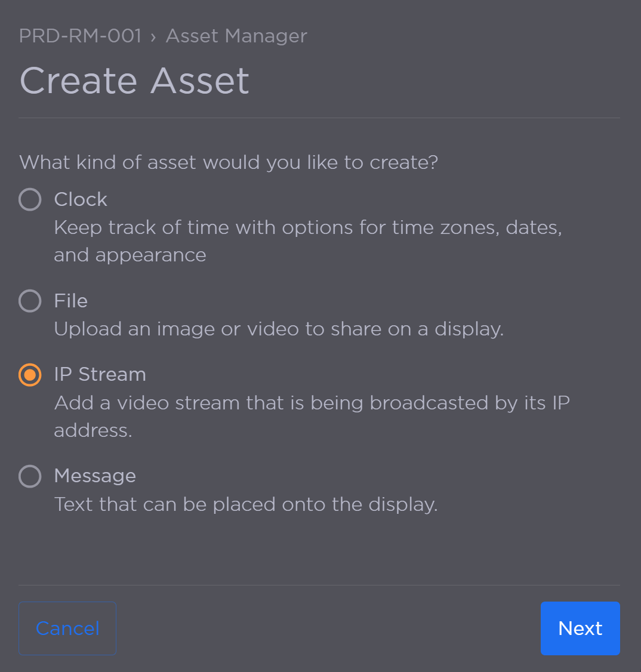Click the Message label text
The image size is (641, 672).
(95, 476)
